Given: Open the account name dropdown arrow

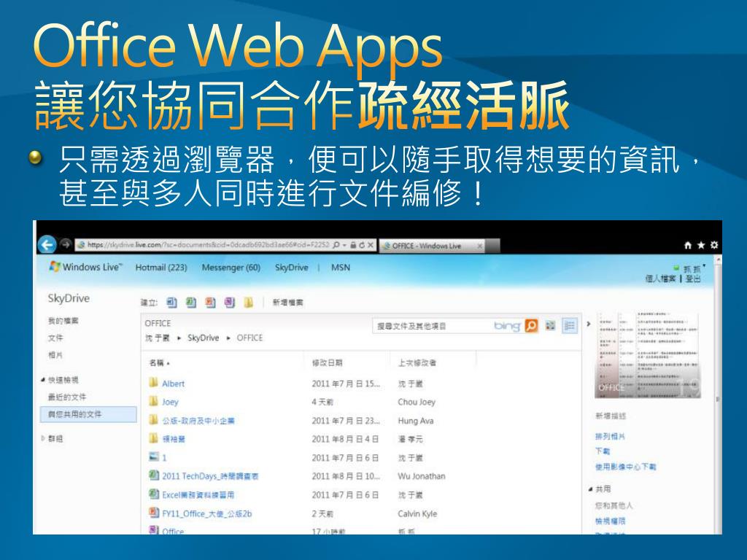Looking at the screenshot, I should click(704, 266).
